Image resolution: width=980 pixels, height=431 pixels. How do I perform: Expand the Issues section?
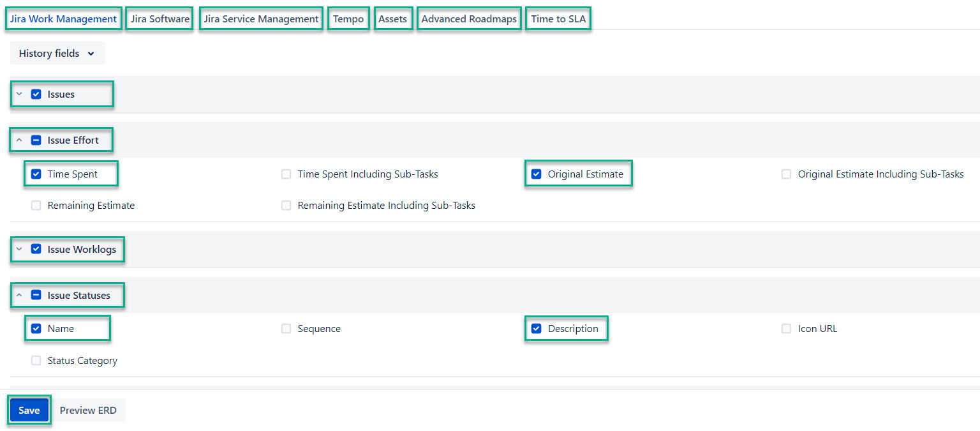19,94
